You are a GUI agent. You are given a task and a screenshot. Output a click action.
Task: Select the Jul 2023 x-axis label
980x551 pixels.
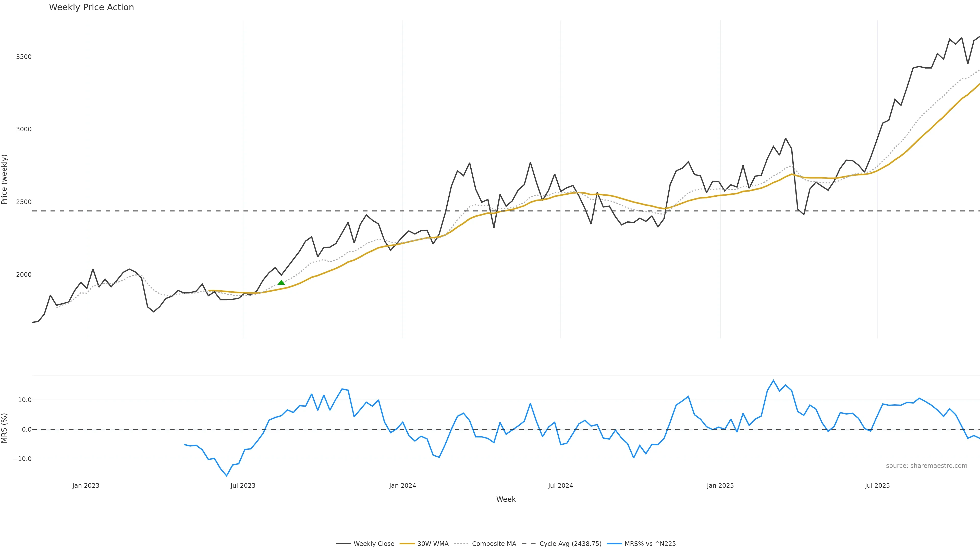(x=243, y=486)
